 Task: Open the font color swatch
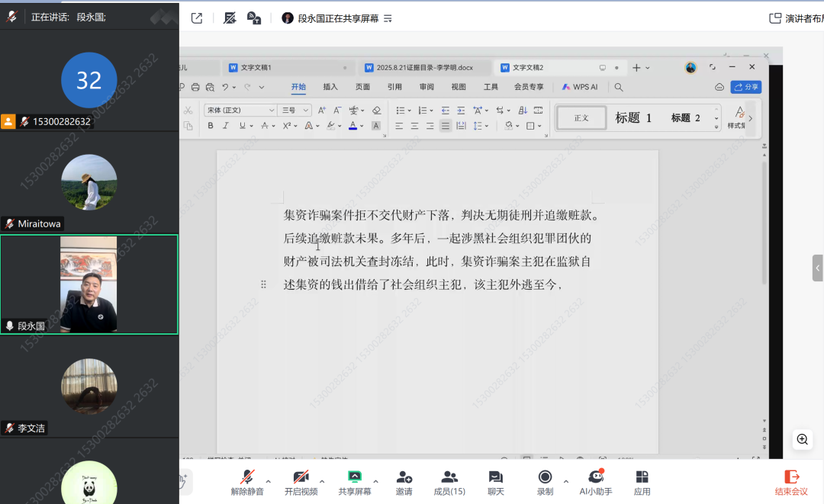(x=352, y=125)
